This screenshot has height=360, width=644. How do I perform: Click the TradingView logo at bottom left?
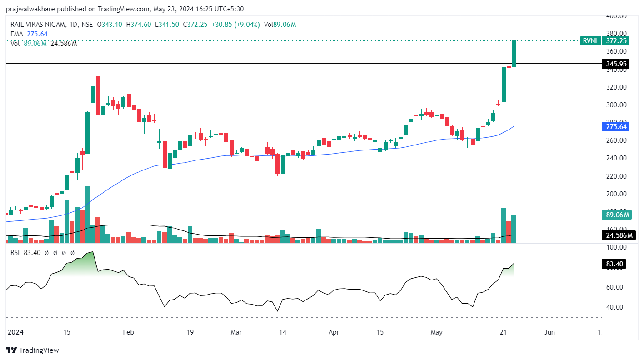[x=32, y=350]
